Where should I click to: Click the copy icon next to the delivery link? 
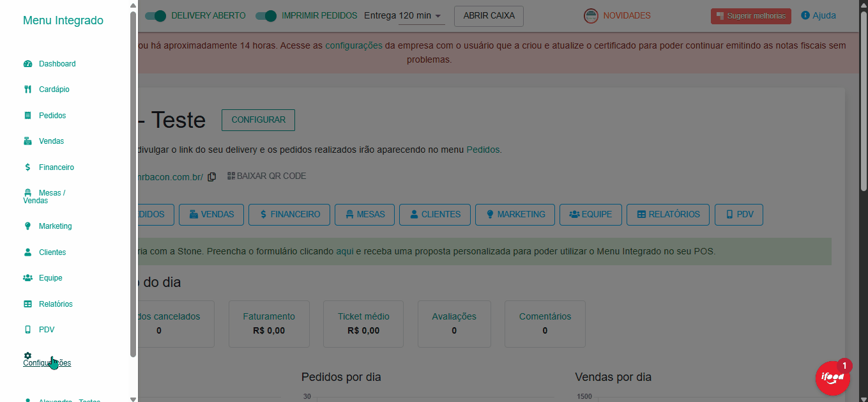(x=211, y=176)
